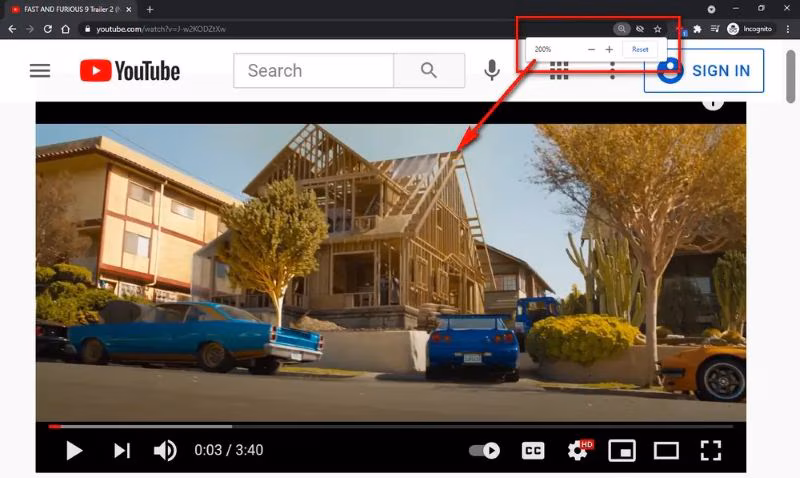The height and width of the screenshot is (478, 800).
Task: Reset the page zoom level
Action: click(640, 49)
